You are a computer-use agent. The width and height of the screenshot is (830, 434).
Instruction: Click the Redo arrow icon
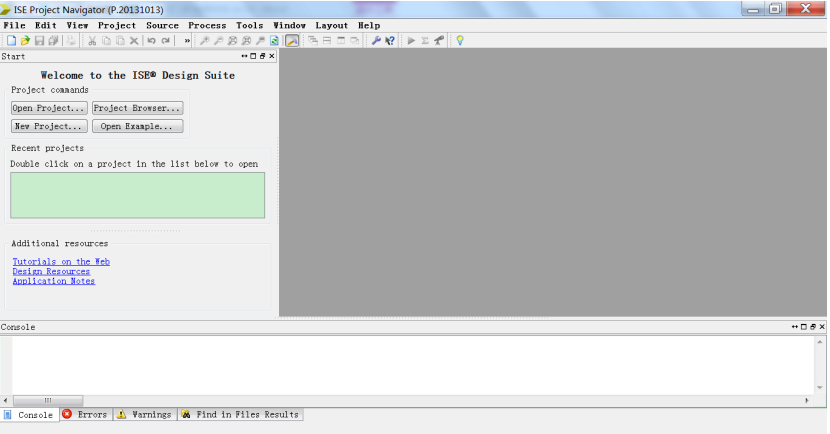point(166,41)
